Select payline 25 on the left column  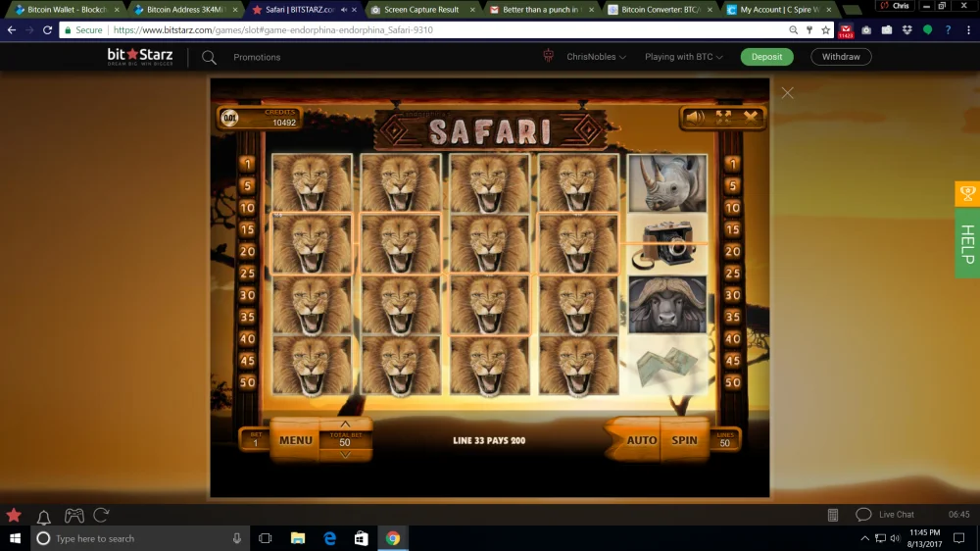point(248,273)
